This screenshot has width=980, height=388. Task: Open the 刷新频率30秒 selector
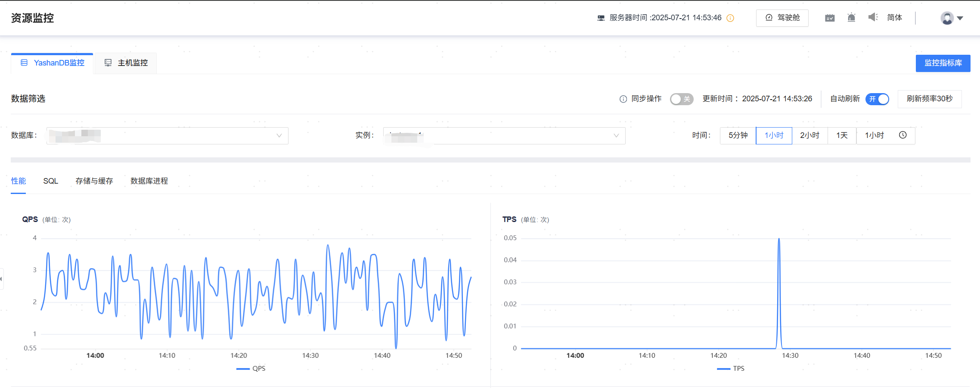pos(929,99)
